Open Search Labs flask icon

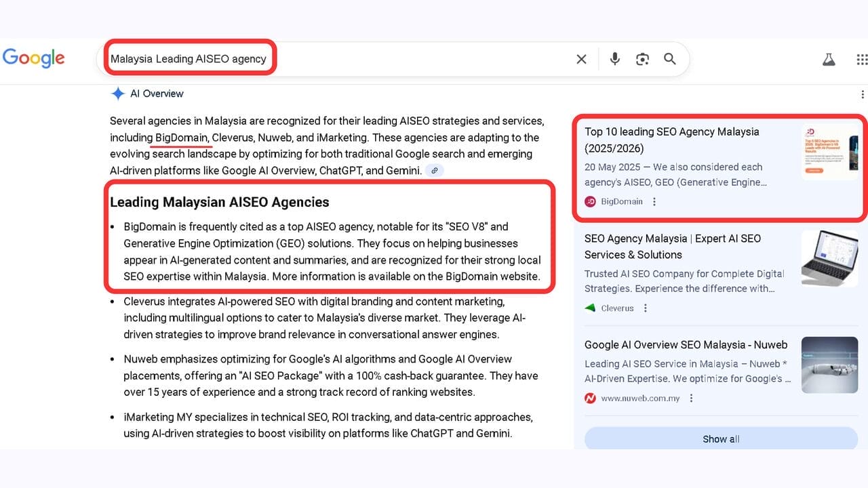(829, 60)
